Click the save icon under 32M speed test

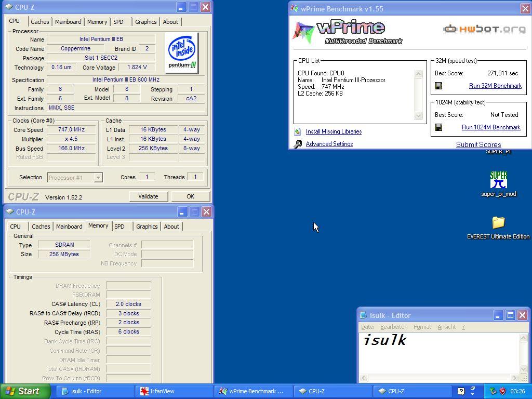pos(438,86)
